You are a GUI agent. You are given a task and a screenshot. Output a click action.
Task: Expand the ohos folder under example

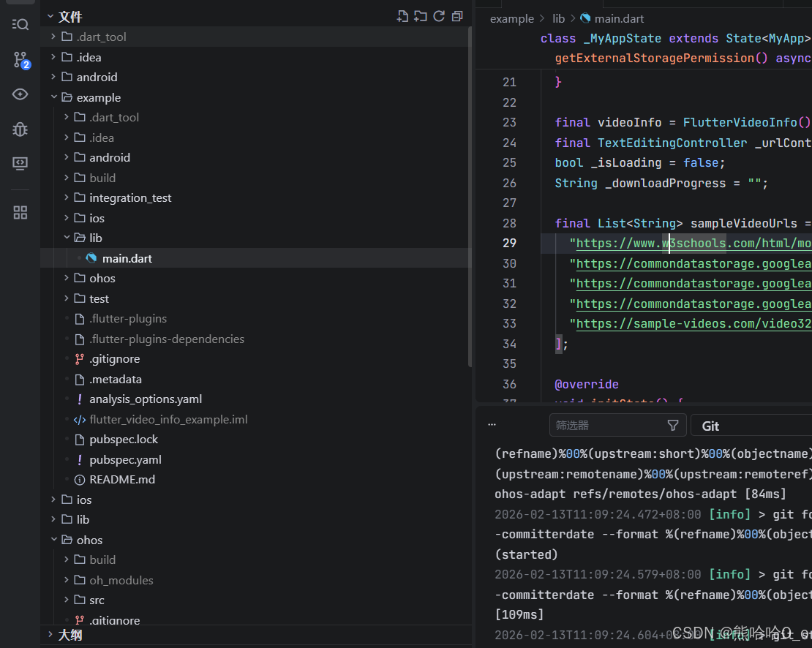click(67, 278)
